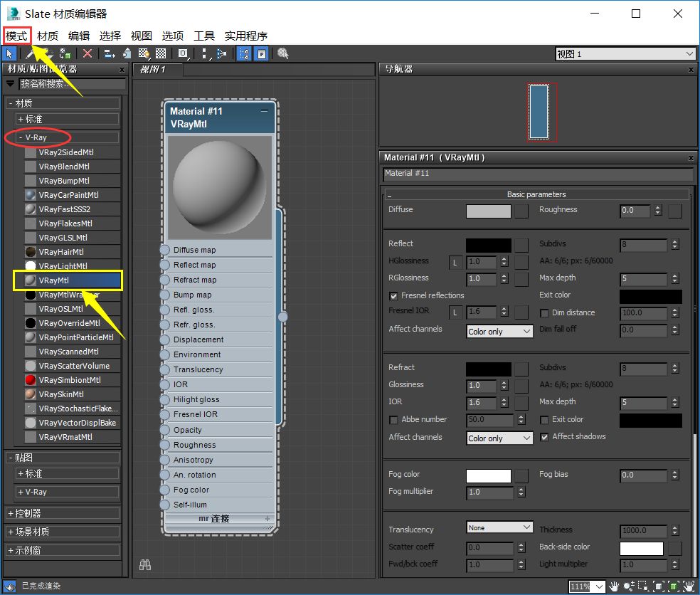Click the Material ID Channel icon

coord(183,54)
